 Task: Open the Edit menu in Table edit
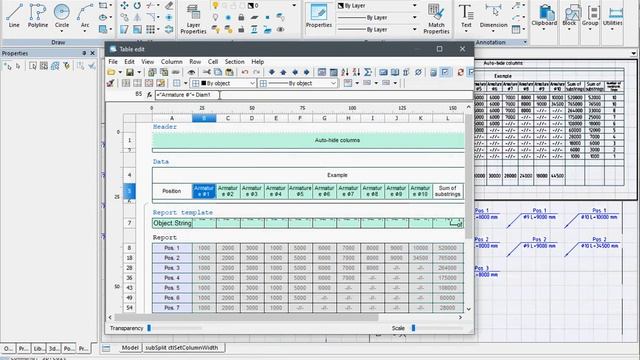(129, 62)
